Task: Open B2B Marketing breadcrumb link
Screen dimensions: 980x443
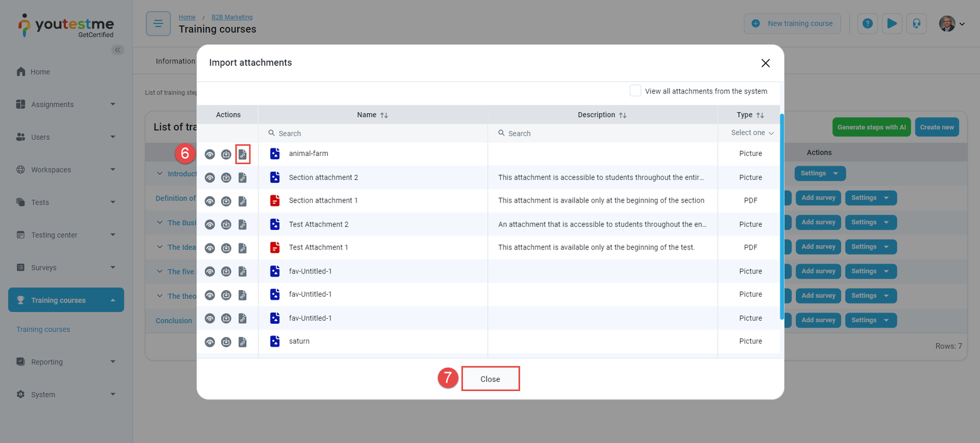Action: point(232,17)
